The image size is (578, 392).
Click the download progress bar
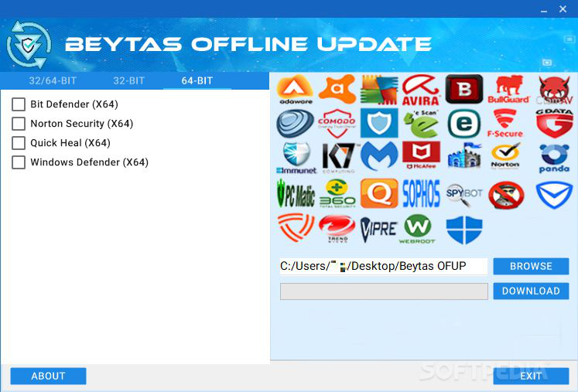coord(384,291)
